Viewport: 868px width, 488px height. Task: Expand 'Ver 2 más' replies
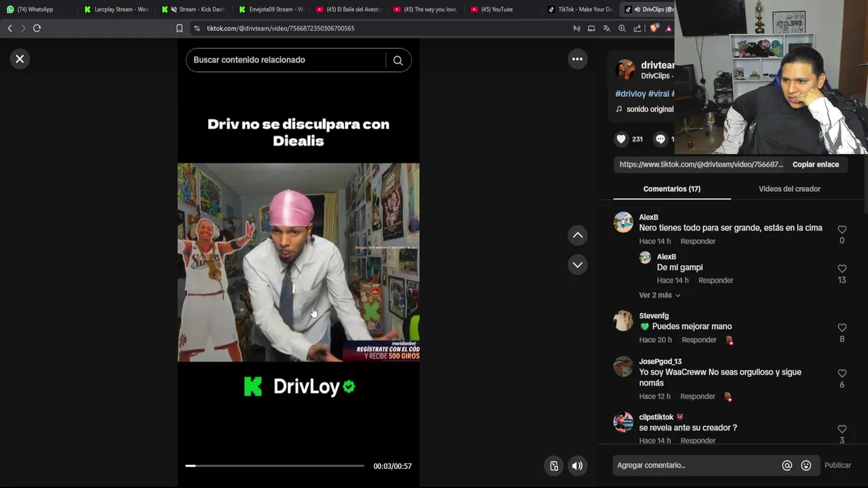660,295
